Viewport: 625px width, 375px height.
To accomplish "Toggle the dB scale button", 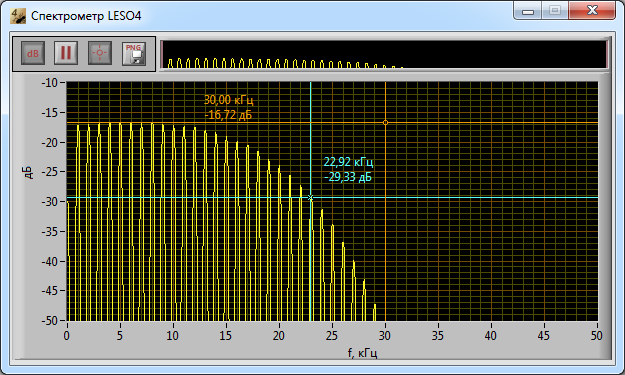I will pyautogui.click(x=33, y=53).
